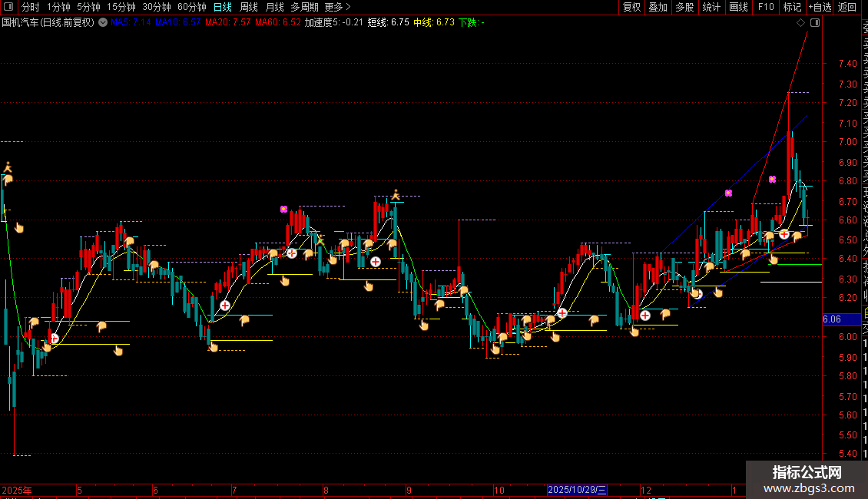Screen dimensions: 868x499
Task: Click the 5.40 price axis label
Action: click(847, 454)
